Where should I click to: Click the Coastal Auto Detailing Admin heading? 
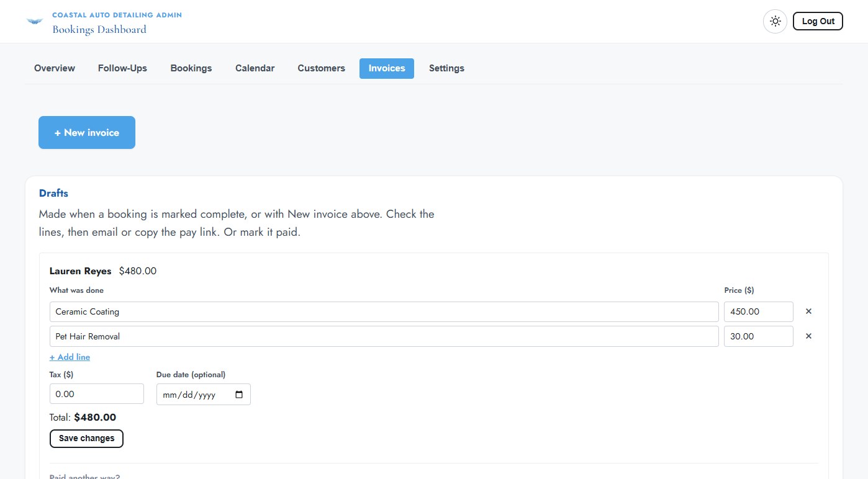coord(117,14)
